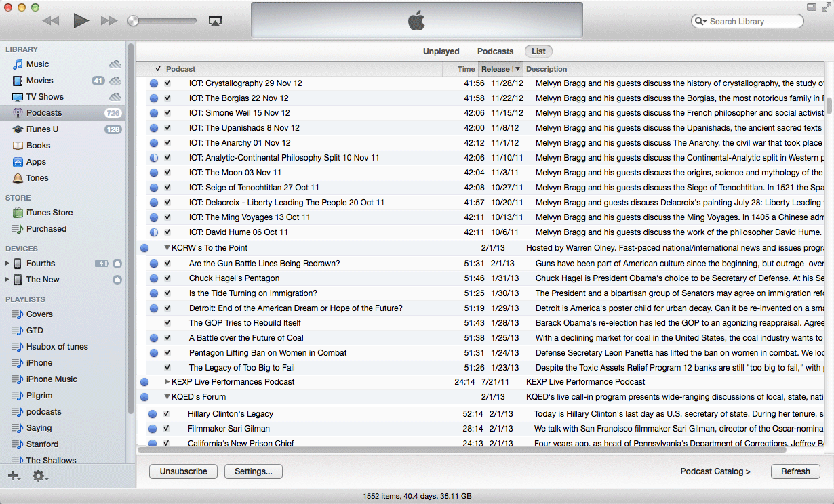Screen dimensions: 834x504
Task: Select the Podcasts icon in the sidebar
Action: point(18,113)
